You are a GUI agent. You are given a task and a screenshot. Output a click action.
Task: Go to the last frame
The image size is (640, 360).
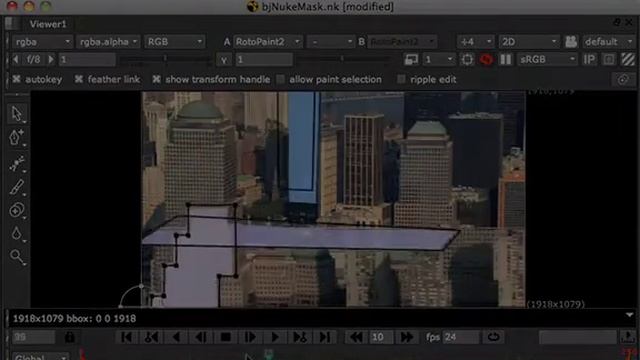[325, 337]
